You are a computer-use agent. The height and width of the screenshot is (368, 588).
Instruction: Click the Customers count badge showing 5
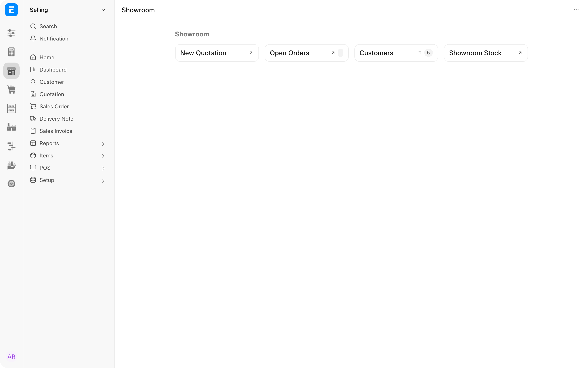click(428, 53)
